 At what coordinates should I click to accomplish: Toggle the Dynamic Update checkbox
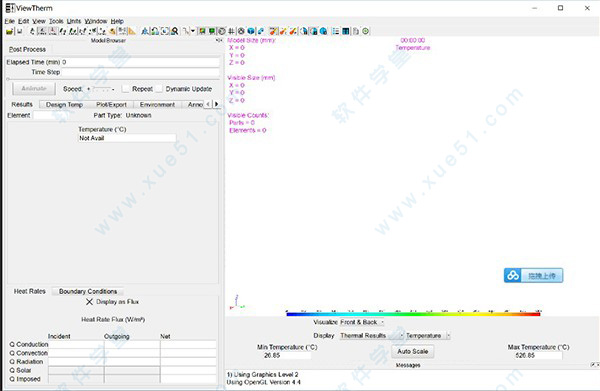pyautogui.click(x=159, y=89)
